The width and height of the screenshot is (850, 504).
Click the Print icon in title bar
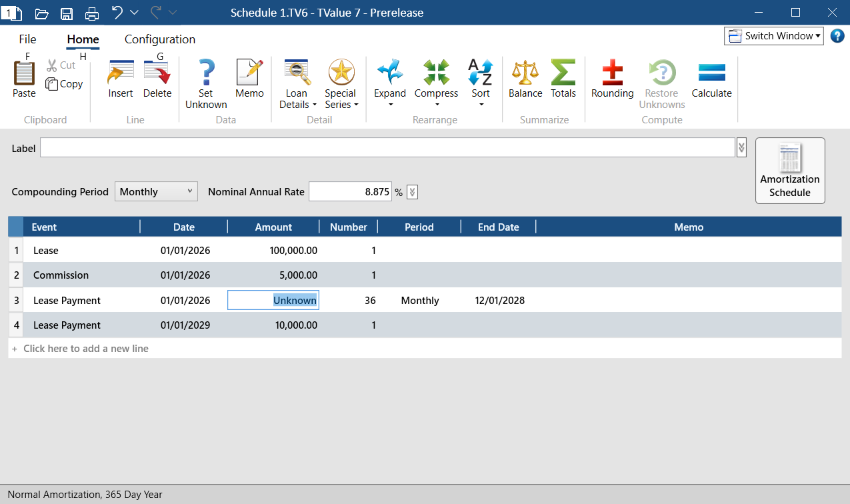91,12
